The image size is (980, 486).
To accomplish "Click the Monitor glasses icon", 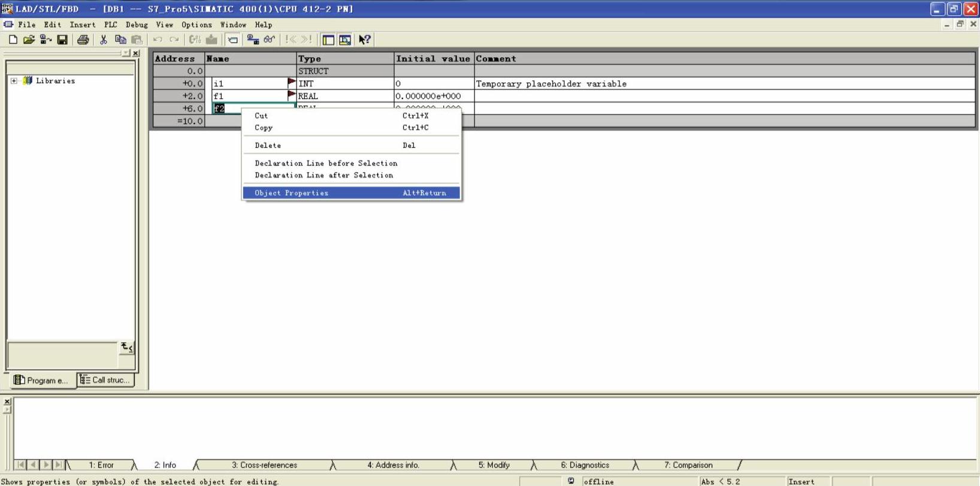I will coord(270,40).
